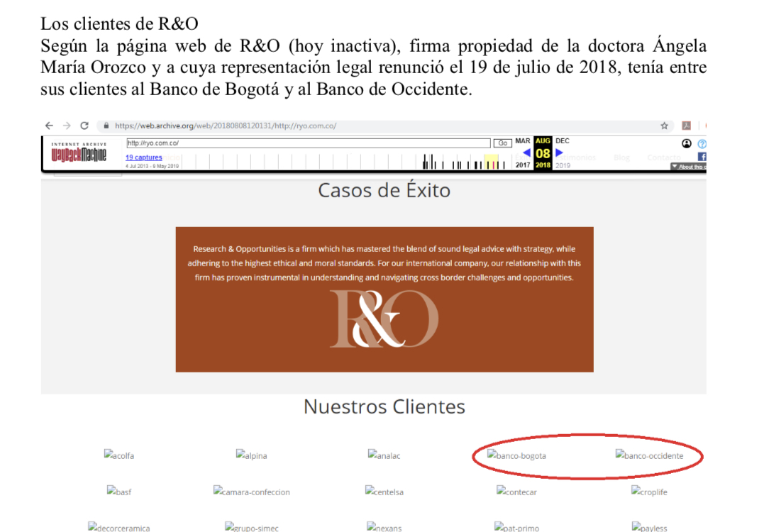Open the Wayback Machine logo

pyautogui.click(x=79, y=153)
